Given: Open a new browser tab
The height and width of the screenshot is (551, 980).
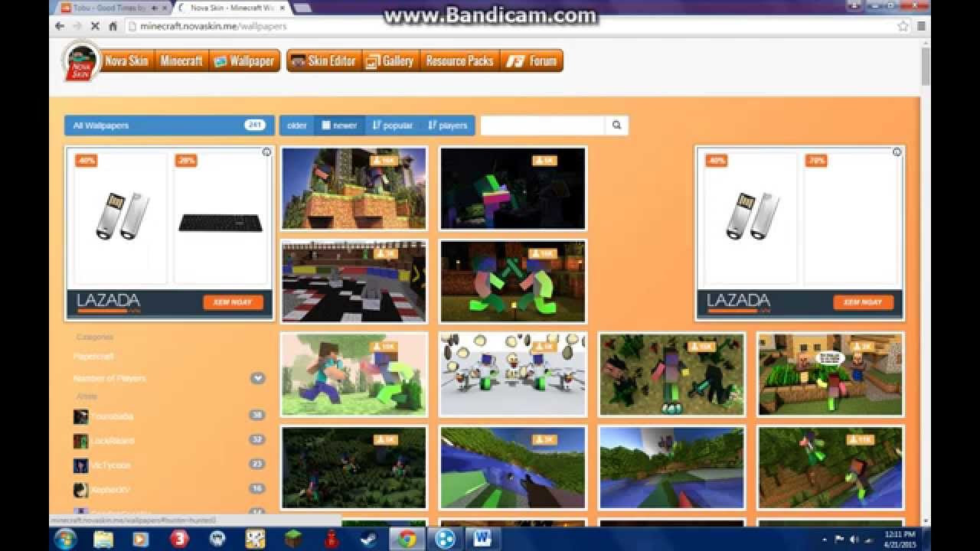Looking at the screenshot, I should (x=302, y=8).
